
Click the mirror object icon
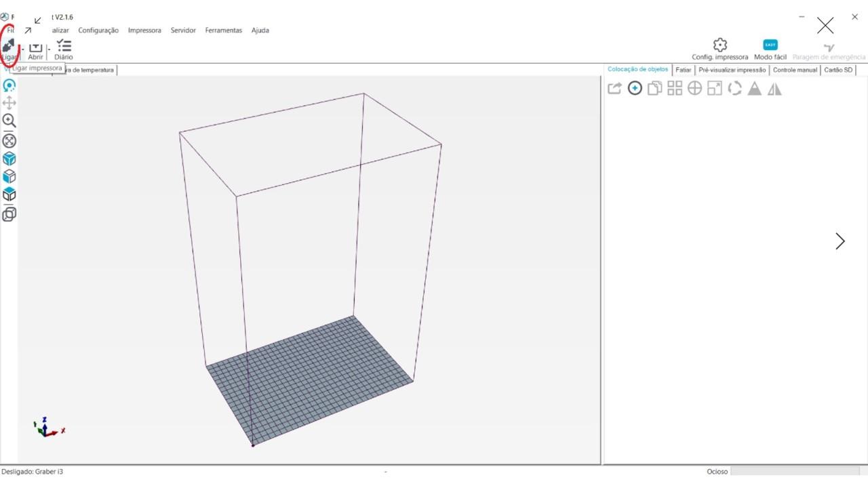(774, 89)
